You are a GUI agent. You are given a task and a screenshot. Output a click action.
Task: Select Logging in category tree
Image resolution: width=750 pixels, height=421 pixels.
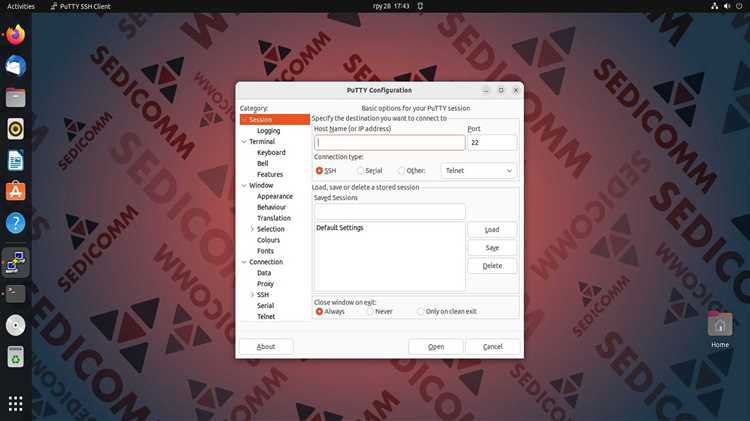coord(268,131)
